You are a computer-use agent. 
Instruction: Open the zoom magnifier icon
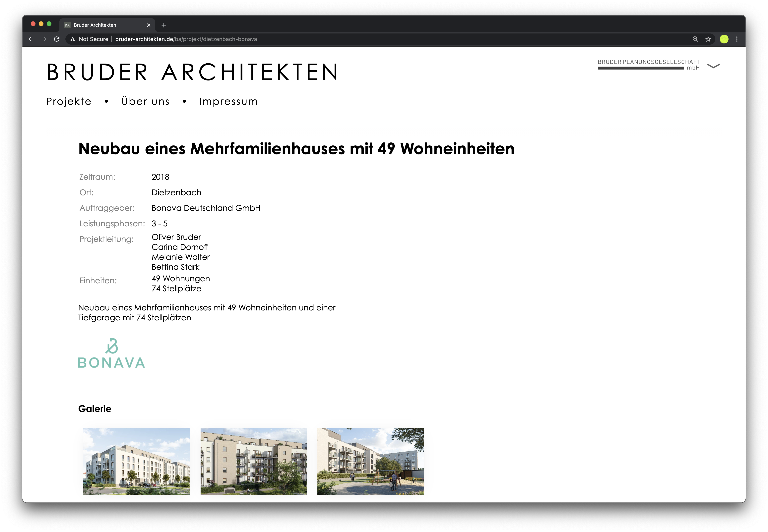click(x=695, y=39)
